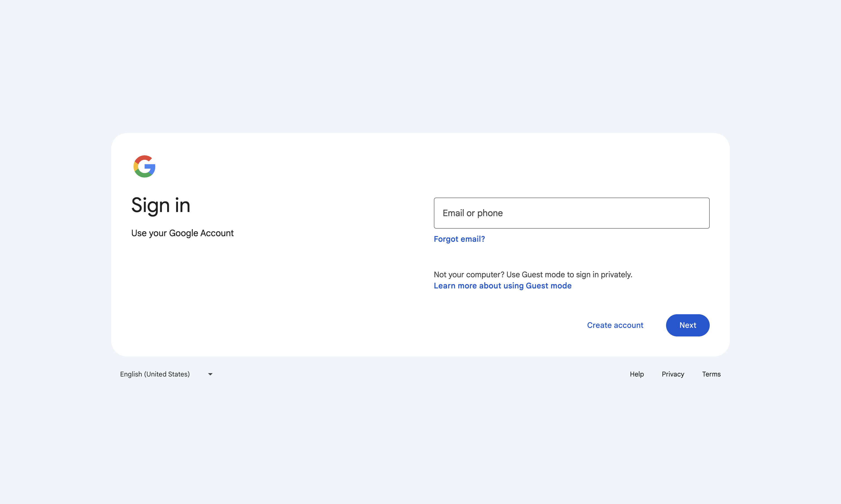Expand the language dropdown arrow
The height and width of the screenshot is (504, 841).
point(210,374)
